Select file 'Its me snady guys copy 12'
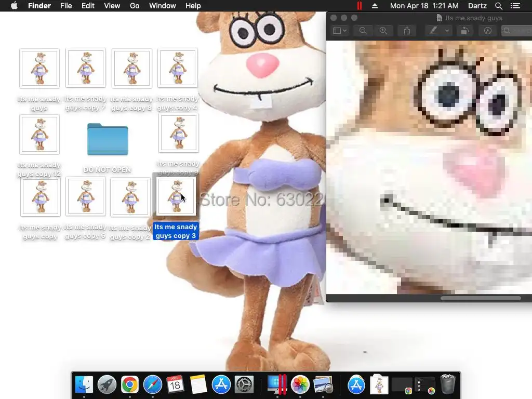The width and height of the screenshot is (532, 399). pos(39,135)
